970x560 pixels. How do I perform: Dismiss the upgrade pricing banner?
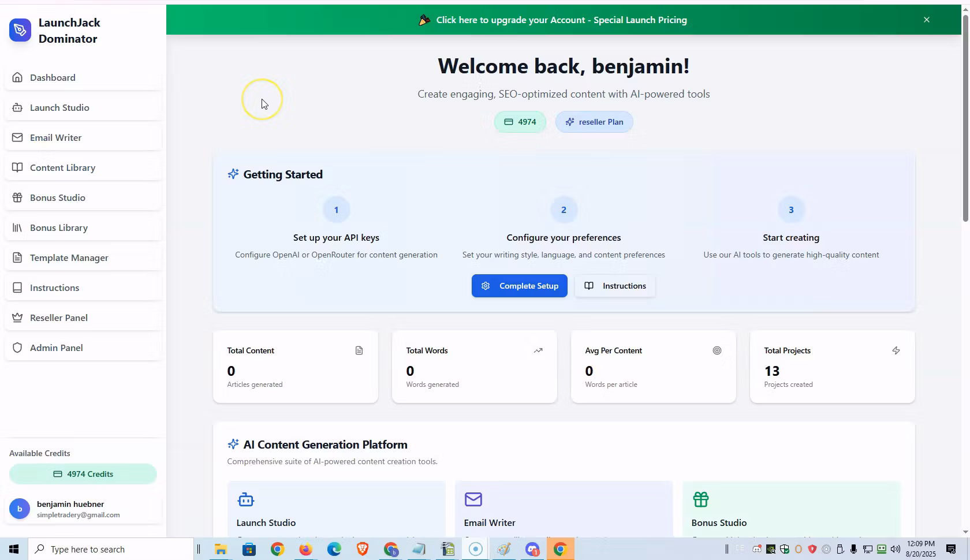pyautogui.click(x=927, y=19)
